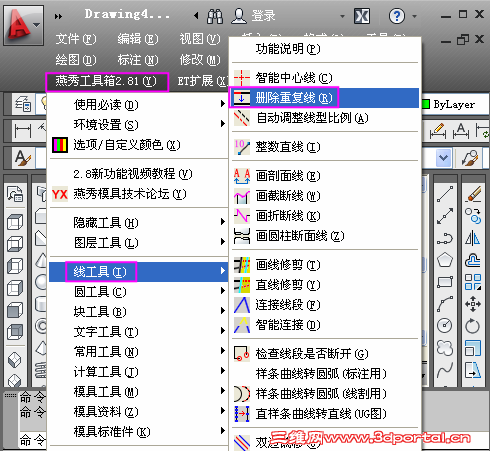Choose 直样条曲线转直线(UG图) command
The height and width of the screenshot is (451, 490).
[x=325, y=414]
